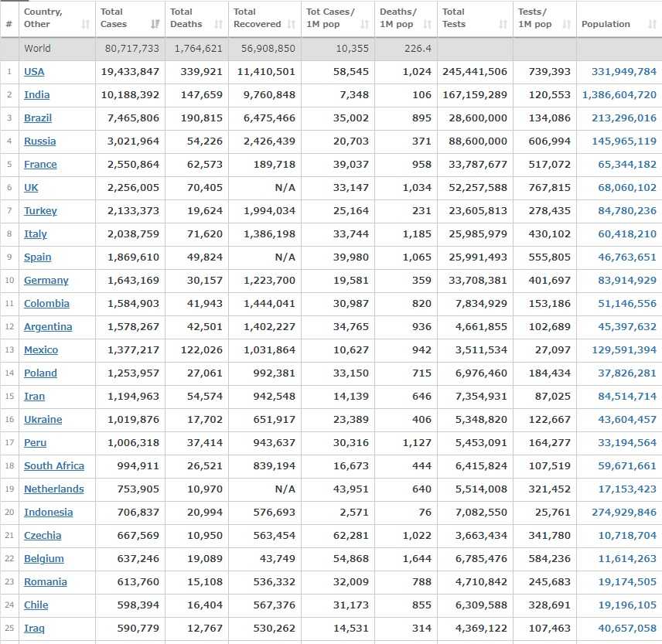Click the Czechia country link
Screen dimensions: 662x644
pyautogui.click(x=43, y=535)
